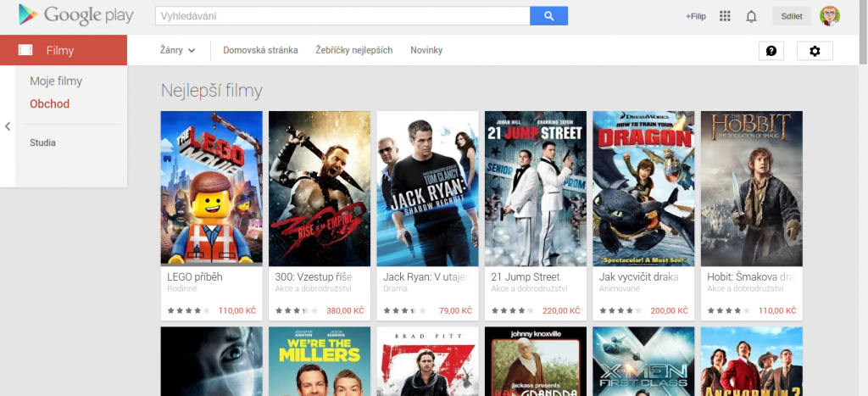Click the 300: Vzestup říše title
This screenshot has width=868, height=396.
click(x=314, y=277)
